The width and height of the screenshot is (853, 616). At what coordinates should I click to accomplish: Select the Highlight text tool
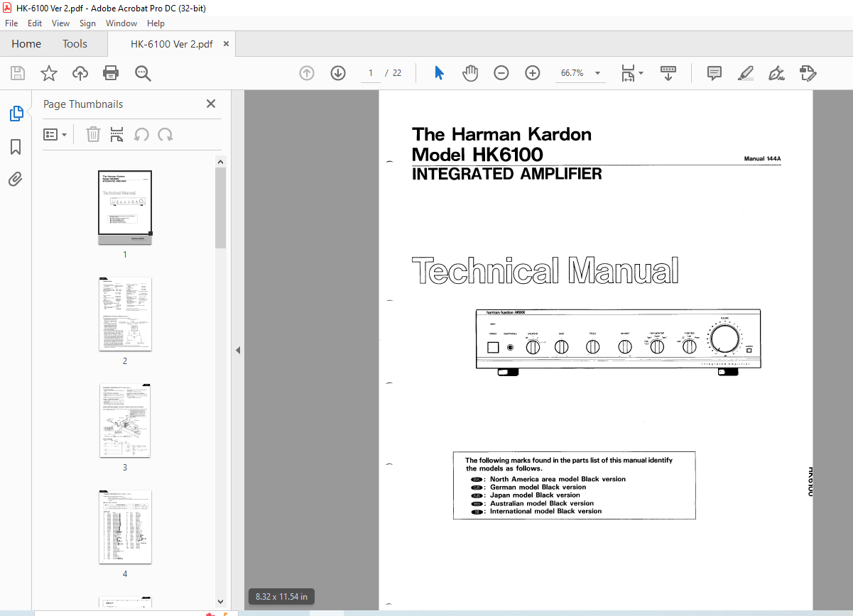pyautogui.click(x=746, y=73)
